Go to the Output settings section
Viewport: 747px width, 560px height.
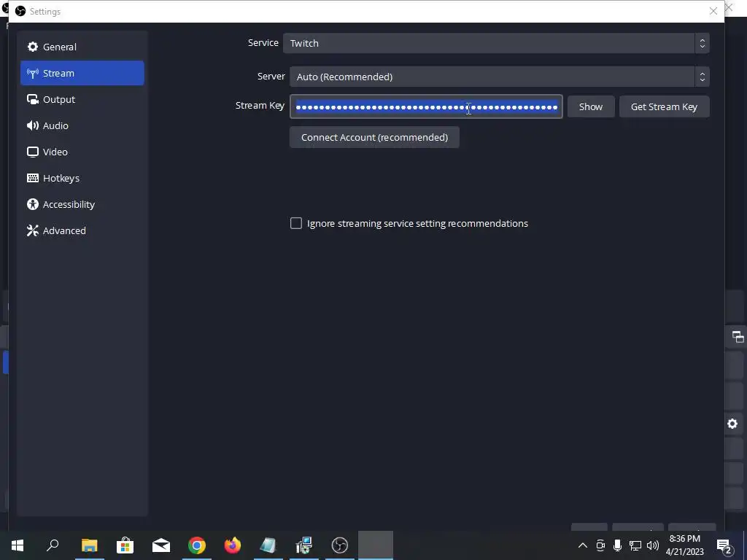(x=82, y=99)
